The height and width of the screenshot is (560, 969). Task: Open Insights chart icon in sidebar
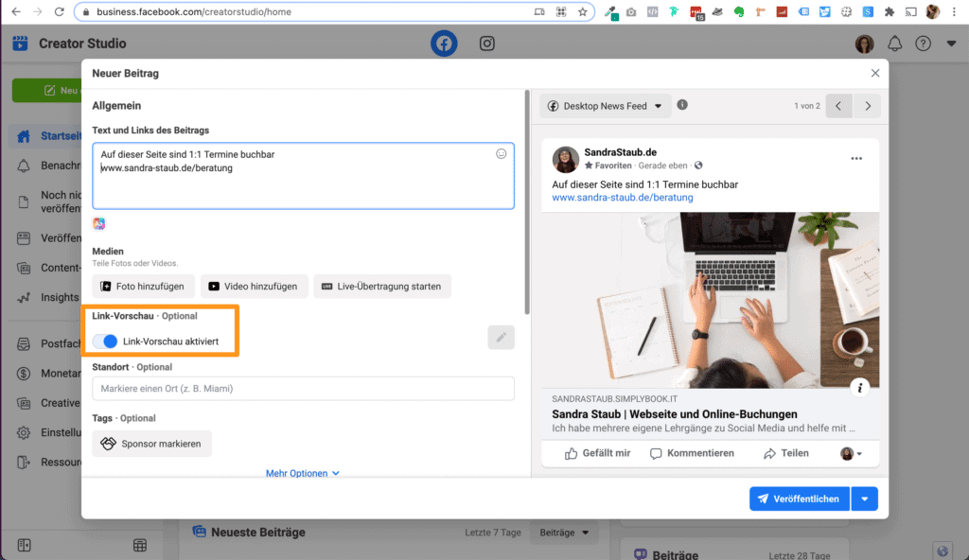click(24, 297)
